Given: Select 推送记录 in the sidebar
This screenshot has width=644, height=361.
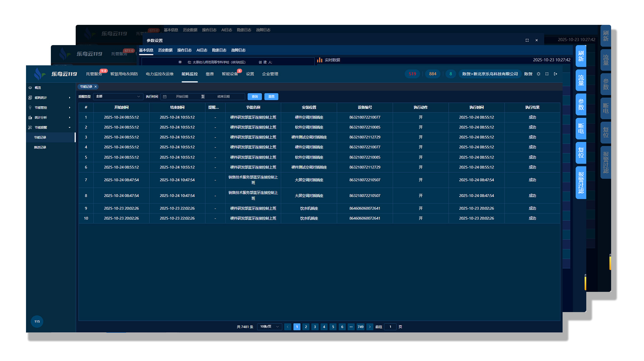Looking at the screenshot, I should 40,147.
